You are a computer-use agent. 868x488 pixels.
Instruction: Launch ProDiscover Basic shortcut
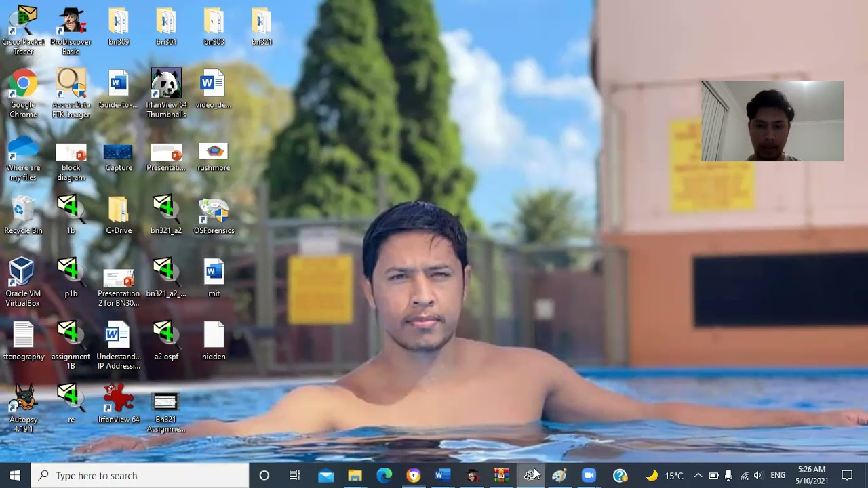pyautogui.click(x=71, y=31)
